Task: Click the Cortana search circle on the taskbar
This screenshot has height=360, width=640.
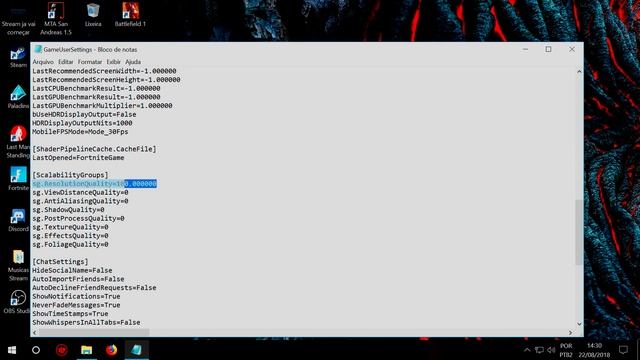Action: click(x=36, y=350)
